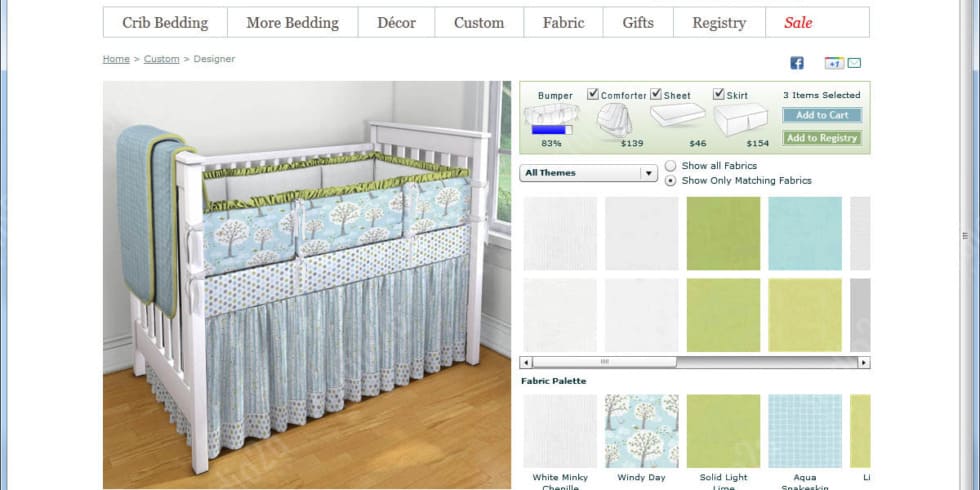
Task: Choose the Windy Day palette fabric
Action: [641, 431]
